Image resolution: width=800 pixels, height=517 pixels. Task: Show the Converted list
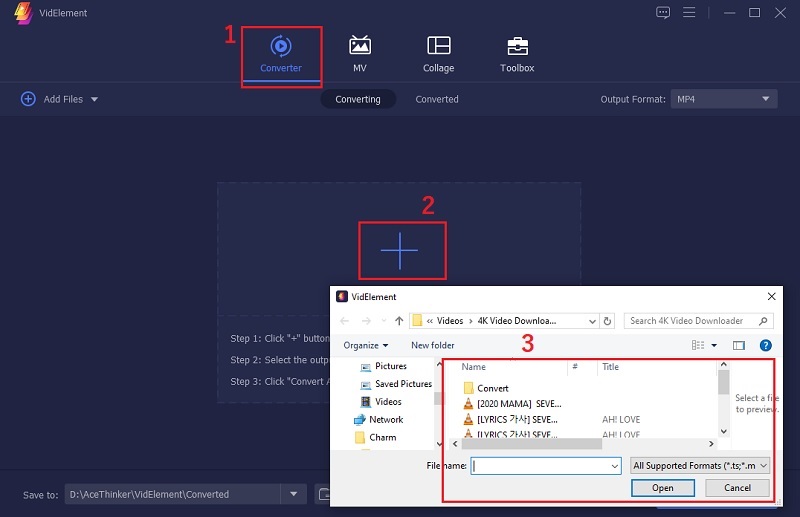(x=437, y=99)
